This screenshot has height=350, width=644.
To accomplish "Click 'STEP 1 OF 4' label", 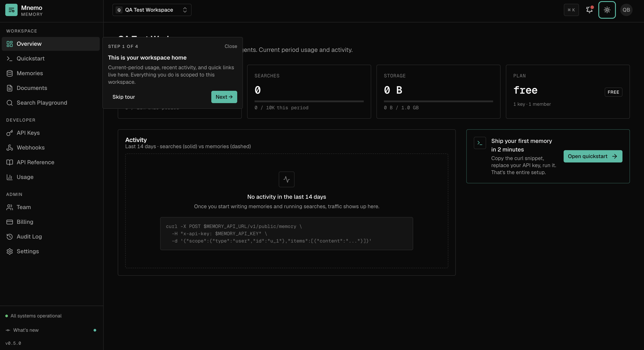I will click(x=123, y=47).
